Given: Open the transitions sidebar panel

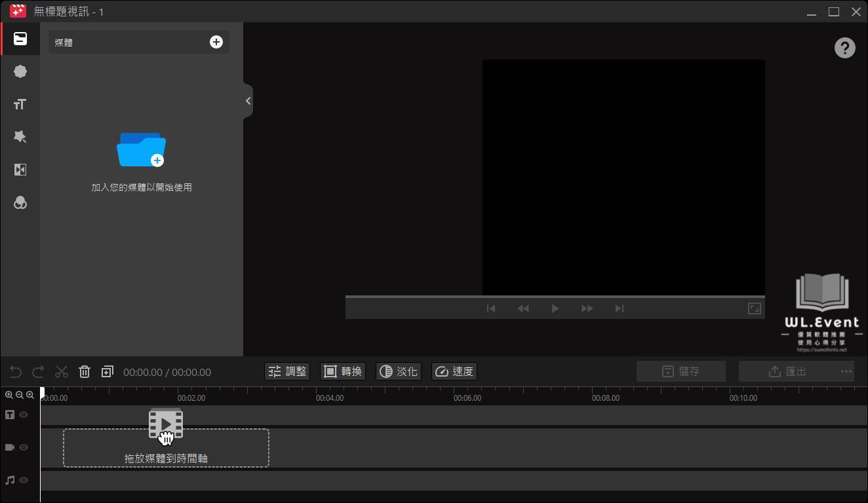Looking at the screenshot, I should coord(20,170).
